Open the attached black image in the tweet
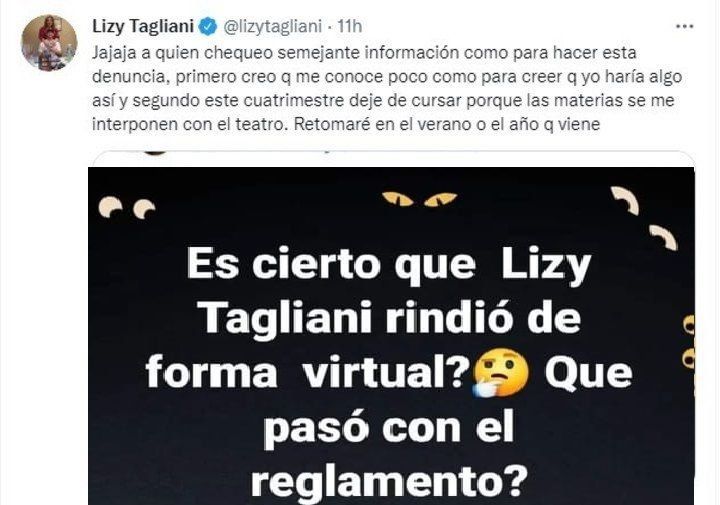720x505 pixels. tap(391, 336)
